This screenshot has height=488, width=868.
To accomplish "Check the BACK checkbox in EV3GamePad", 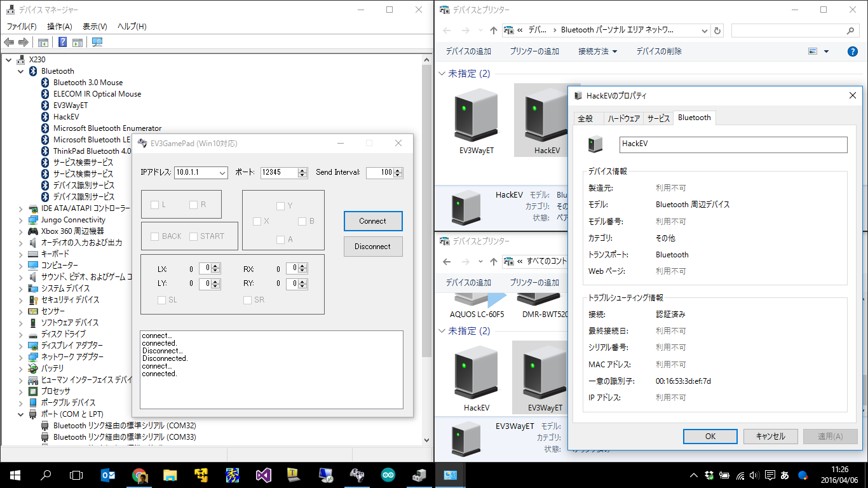I will 154,236.
